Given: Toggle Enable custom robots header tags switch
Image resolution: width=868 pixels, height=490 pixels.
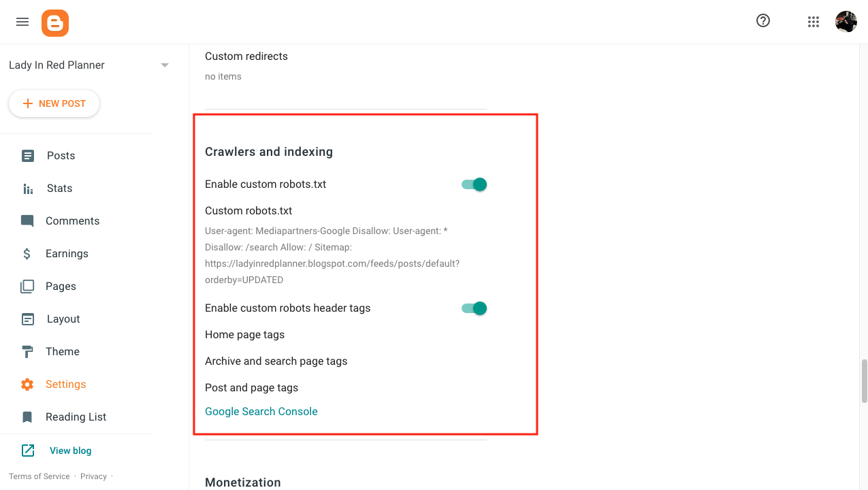Looking at the screenshot, I should [475, 308].
